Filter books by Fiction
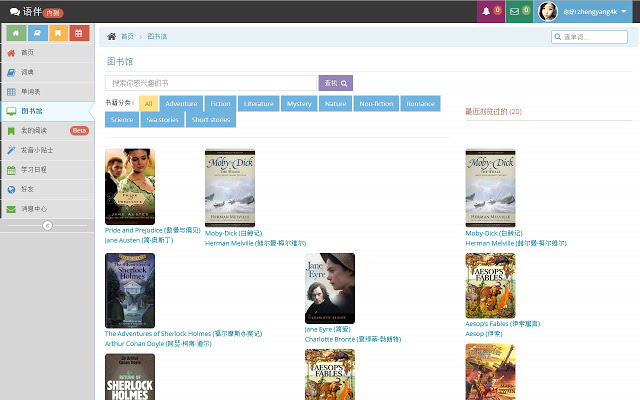Image resolution: width=640 pixels, height=400 pixels. 220,104
